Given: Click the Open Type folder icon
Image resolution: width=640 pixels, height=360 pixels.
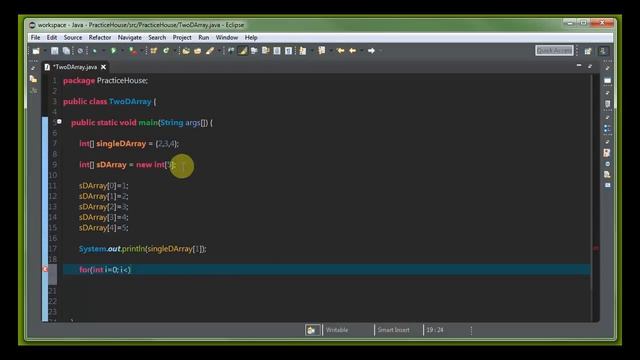Looking at the screenshot, I should 186,51.
